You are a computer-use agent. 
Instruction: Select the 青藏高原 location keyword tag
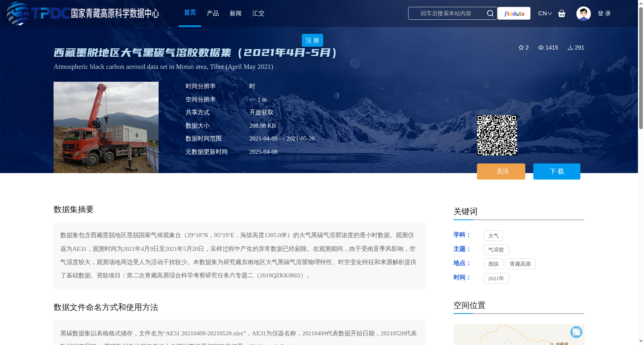coord(520,264)
